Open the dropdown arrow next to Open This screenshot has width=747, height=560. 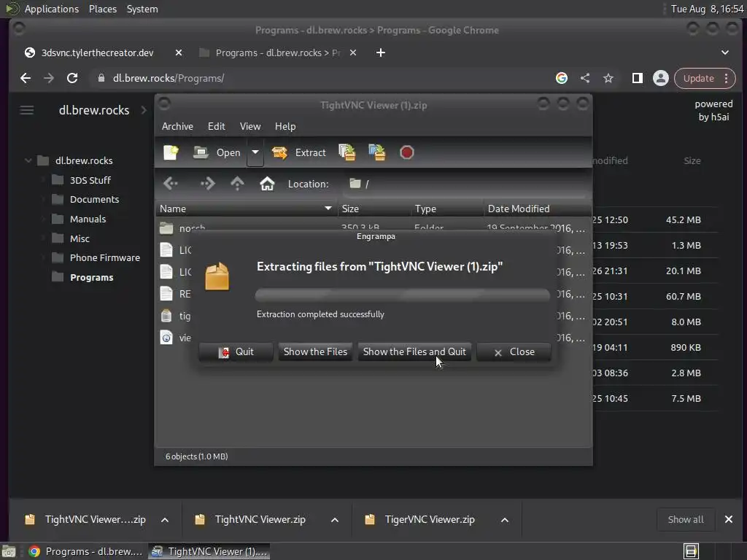[255, 152]
